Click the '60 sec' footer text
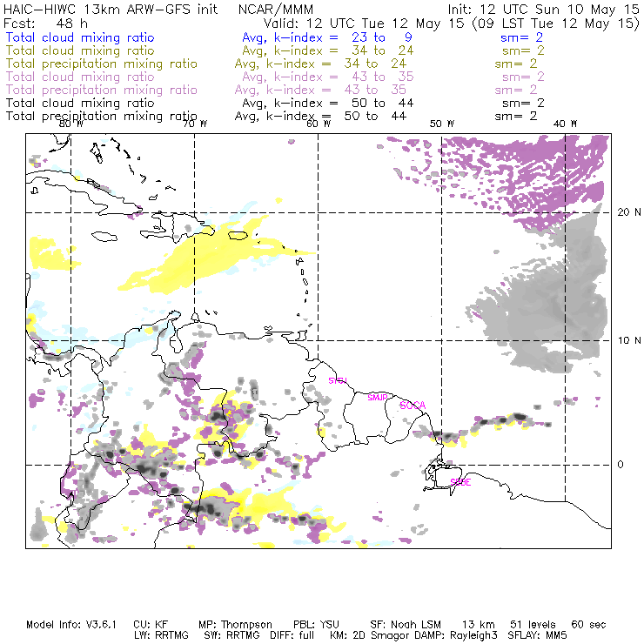The image size is (644, 644). 588,625
